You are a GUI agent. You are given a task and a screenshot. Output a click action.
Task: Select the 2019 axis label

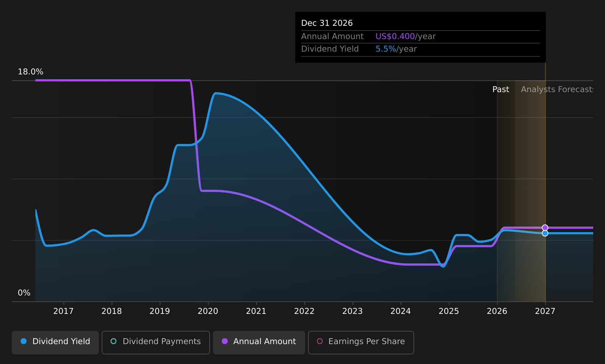160,311
